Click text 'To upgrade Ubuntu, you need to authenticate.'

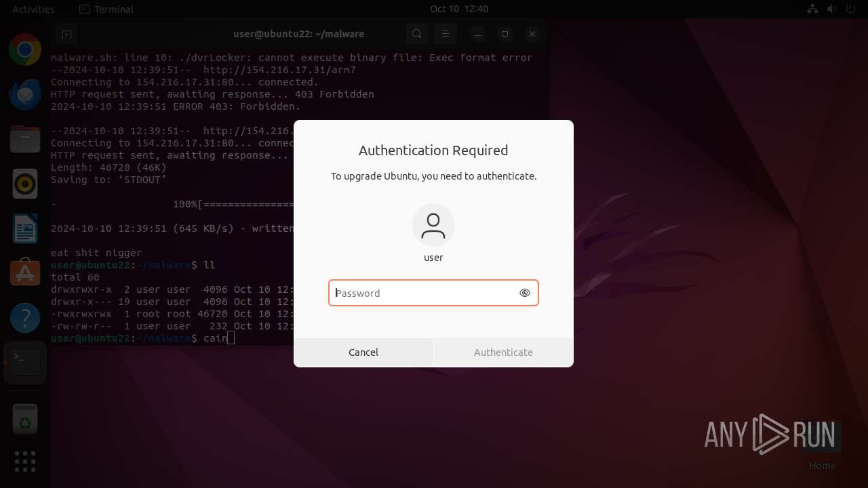433,176
